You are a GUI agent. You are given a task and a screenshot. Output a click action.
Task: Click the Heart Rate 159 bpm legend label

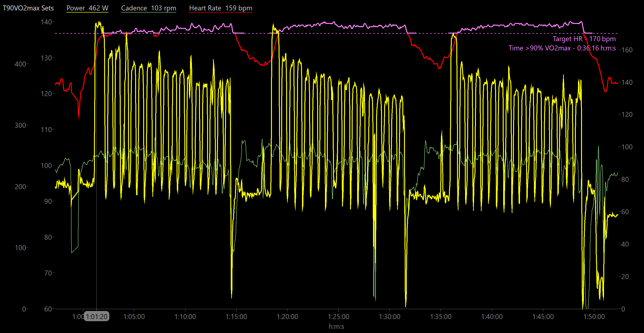(x=221, y=8)
